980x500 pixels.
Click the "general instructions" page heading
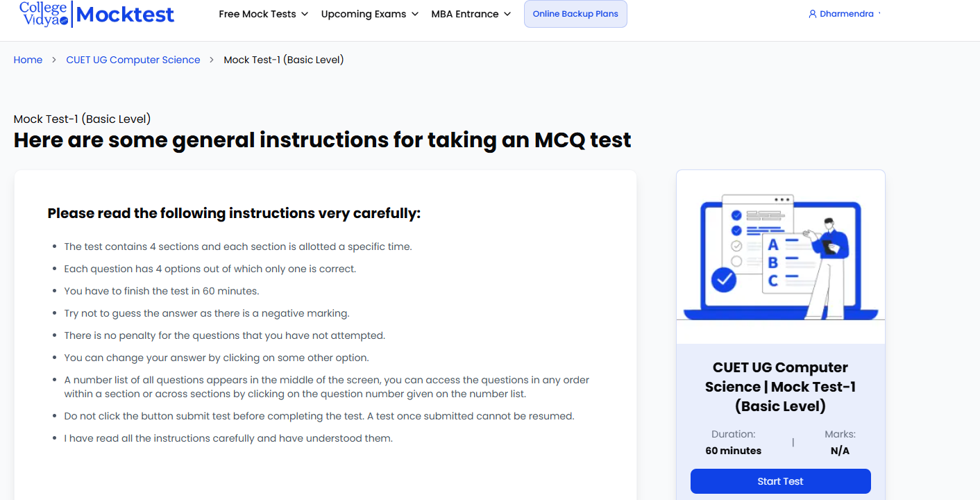coord(322,140)
